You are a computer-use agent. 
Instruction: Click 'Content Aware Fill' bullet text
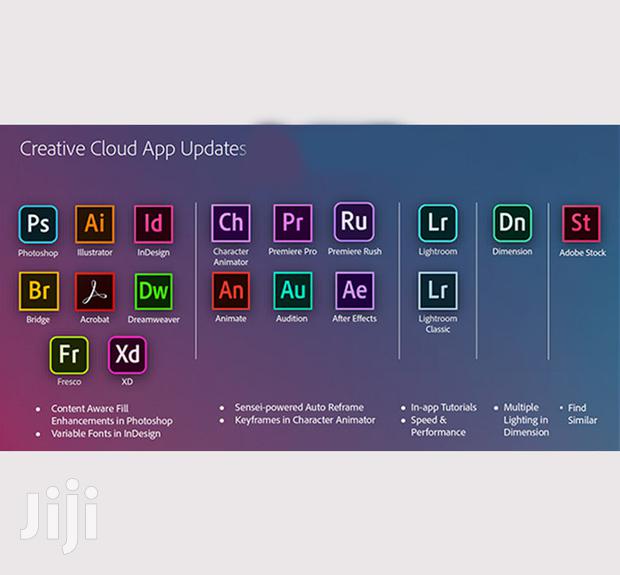(90, 409)
